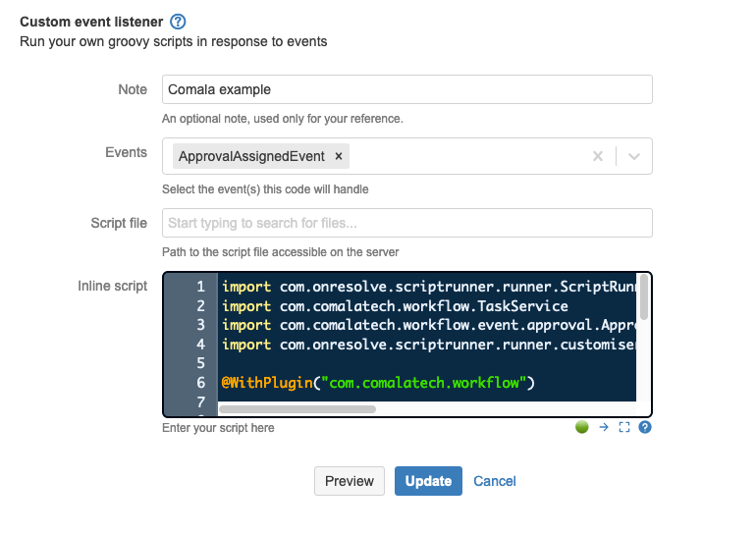
Task: Click the ApprovalAssignedEvent tag text
Action: click(x=251, y=156)
